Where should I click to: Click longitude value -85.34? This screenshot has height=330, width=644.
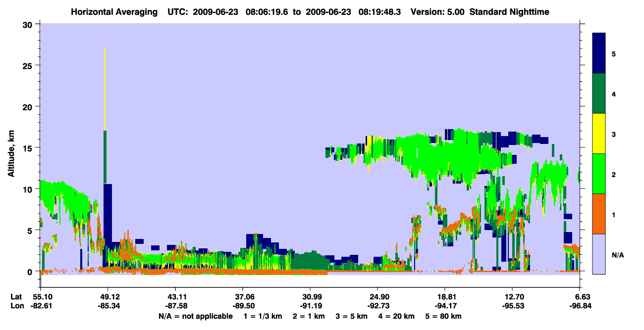[x=108, y=306]
